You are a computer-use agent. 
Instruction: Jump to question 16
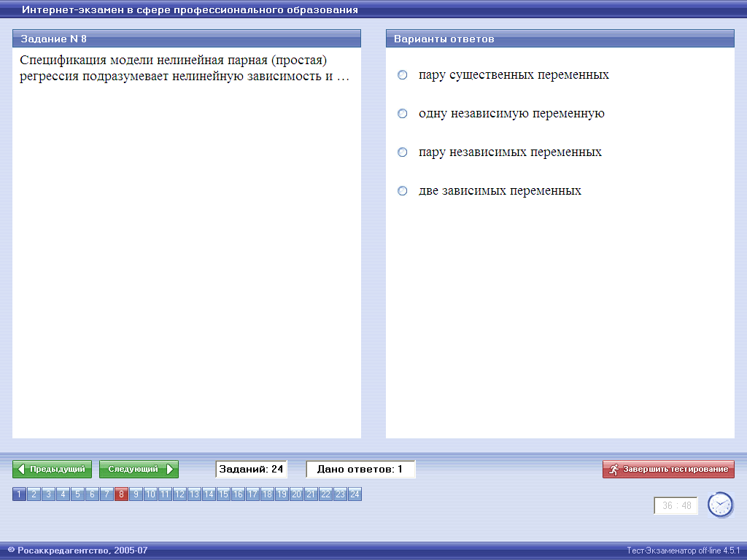[239, 494]
